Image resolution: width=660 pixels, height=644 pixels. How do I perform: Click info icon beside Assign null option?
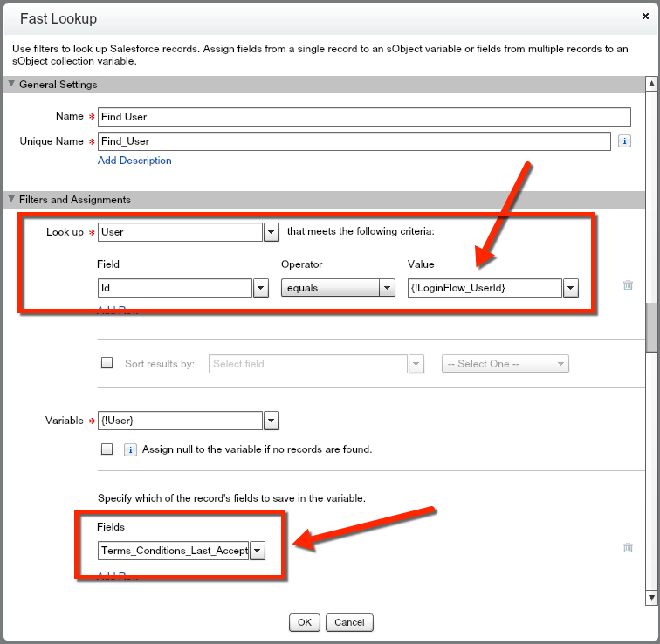coord(130,449)
